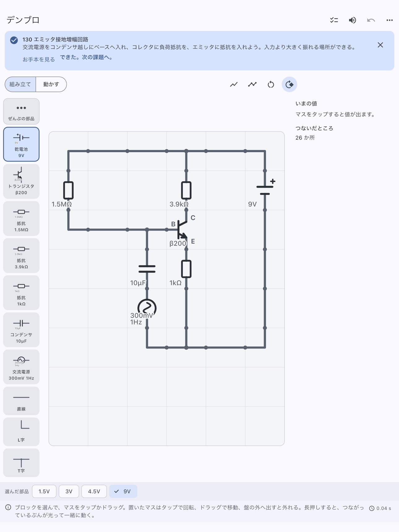Tap the 1kΩ resistor on board
This screenshot has width=399, height=532.
point(186,269)
